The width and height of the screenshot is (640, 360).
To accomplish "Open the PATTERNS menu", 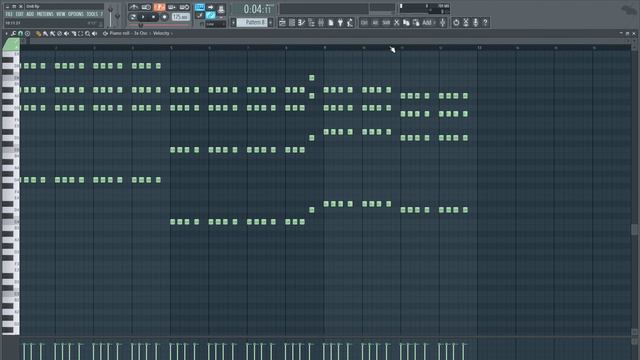I will (45, 14).
